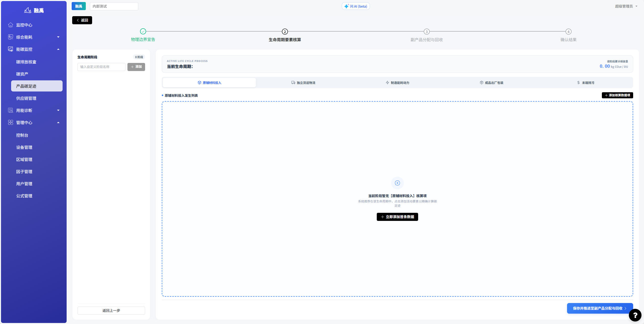Click the circled plus icon in empty list
644x324 pixels.
point(397,183)
